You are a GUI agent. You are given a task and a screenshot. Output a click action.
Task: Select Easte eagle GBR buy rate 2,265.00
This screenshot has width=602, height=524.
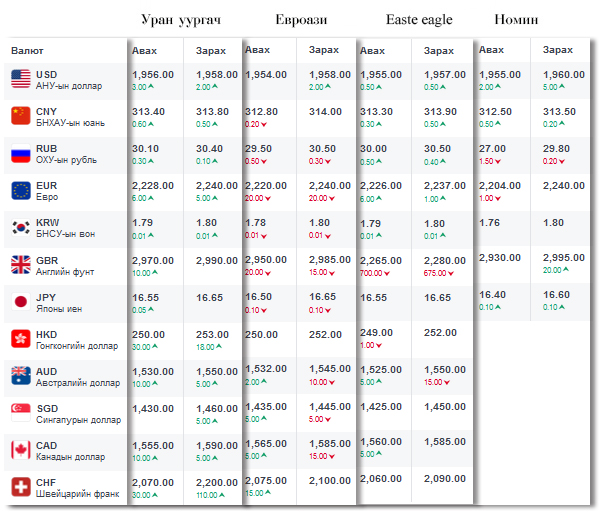[x=380, y=259]
